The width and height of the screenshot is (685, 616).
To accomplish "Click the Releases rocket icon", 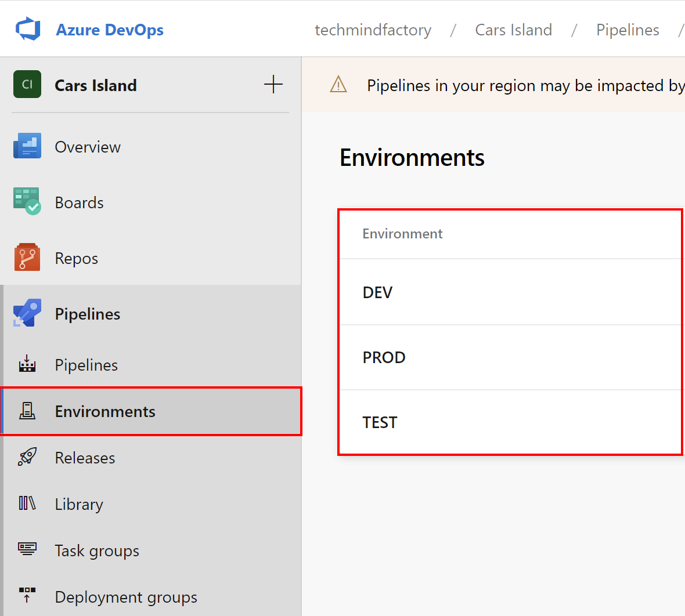I will click(27, 457).
